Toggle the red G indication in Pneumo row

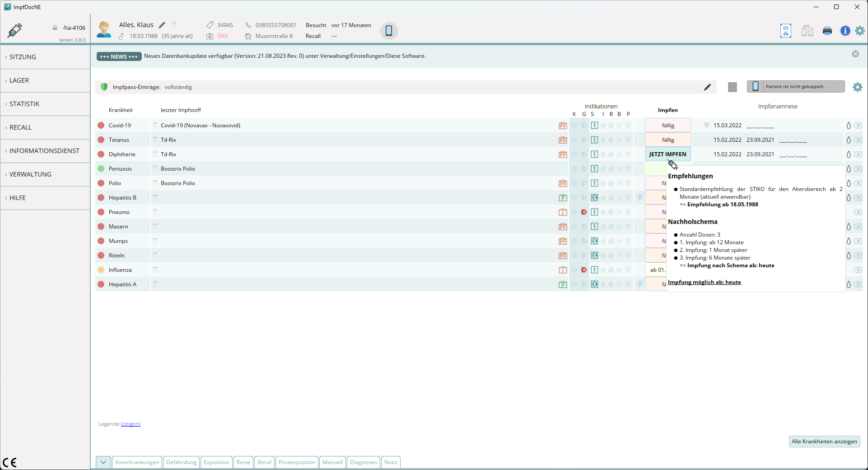[x=584, y=212]
